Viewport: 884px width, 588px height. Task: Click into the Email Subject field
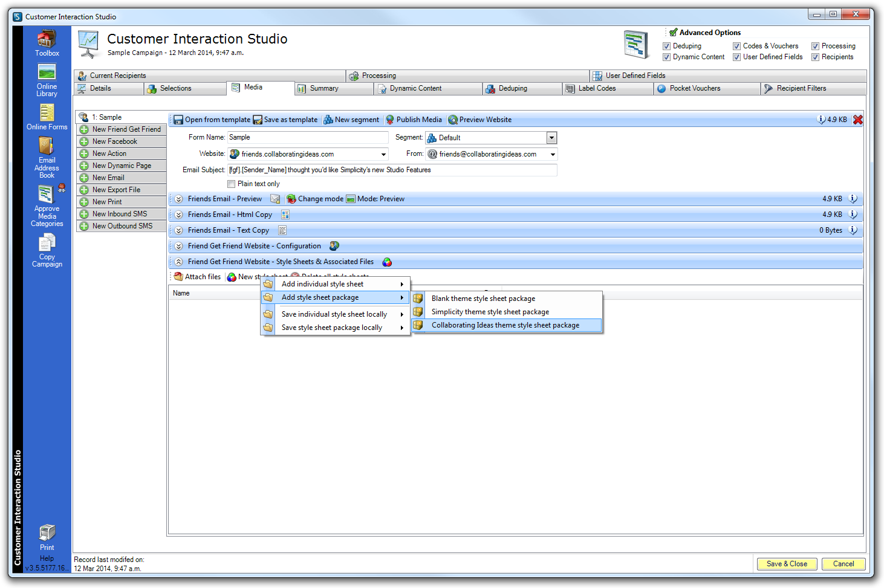tap(392, 170)
